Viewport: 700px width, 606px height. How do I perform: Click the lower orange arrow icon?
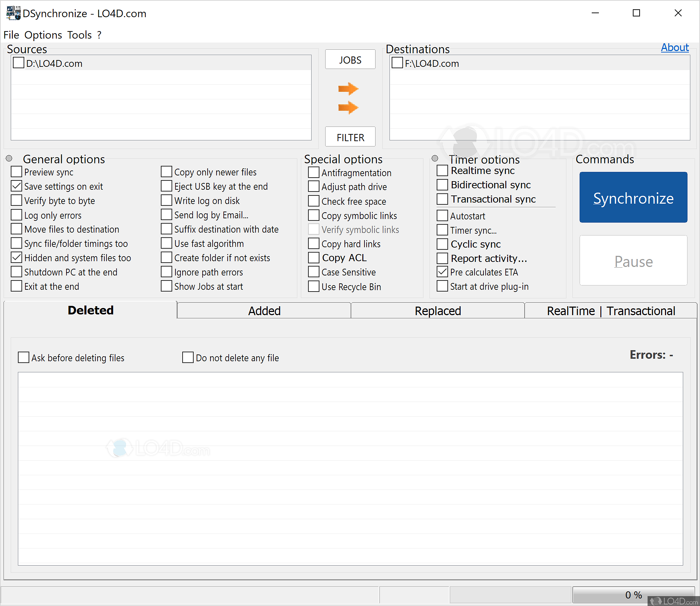(x=348, y=107)
